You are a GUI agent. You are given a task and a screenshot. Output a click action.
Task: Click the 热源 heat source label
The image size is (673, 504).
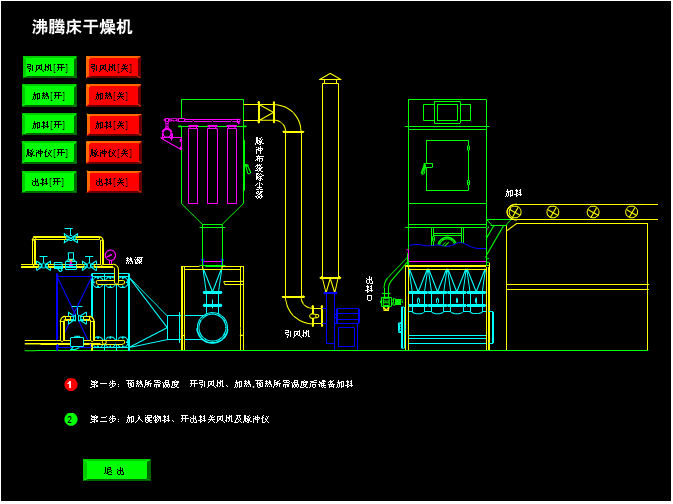(x=134, y=260)
